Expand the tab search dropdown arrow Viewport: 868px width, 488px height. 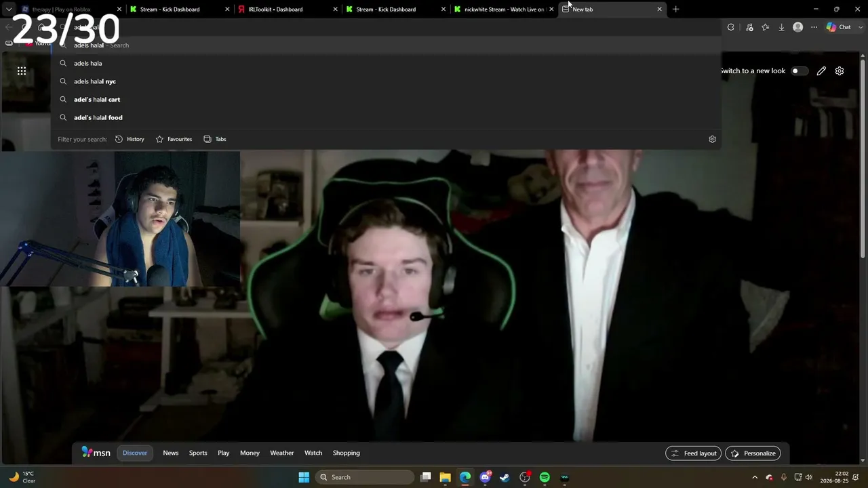click(9, 9)
